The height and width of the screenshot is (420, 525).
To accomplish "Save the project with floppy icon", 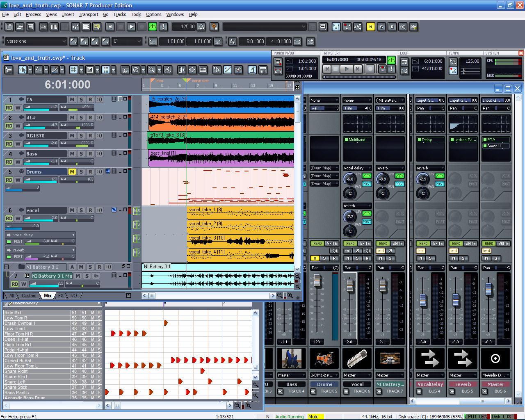I will [x=30, y=27].
